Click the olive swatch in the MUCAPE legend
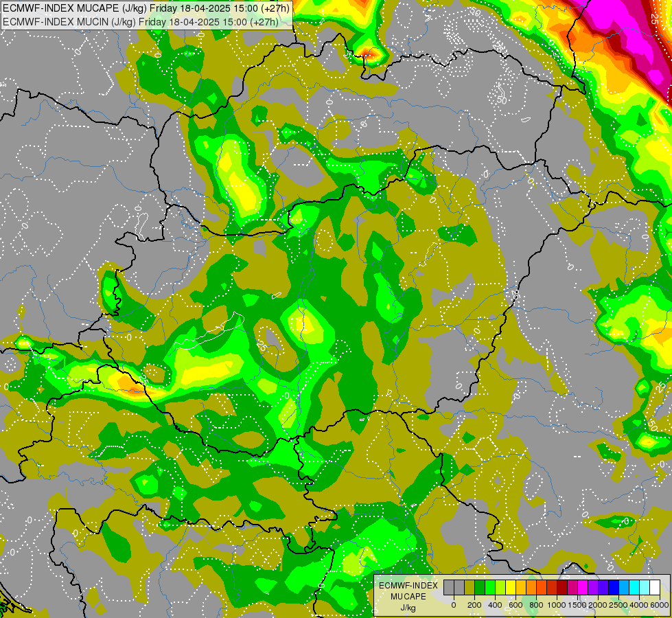The width and height of the screenshot is (672, 618). (x=470, y=588)
